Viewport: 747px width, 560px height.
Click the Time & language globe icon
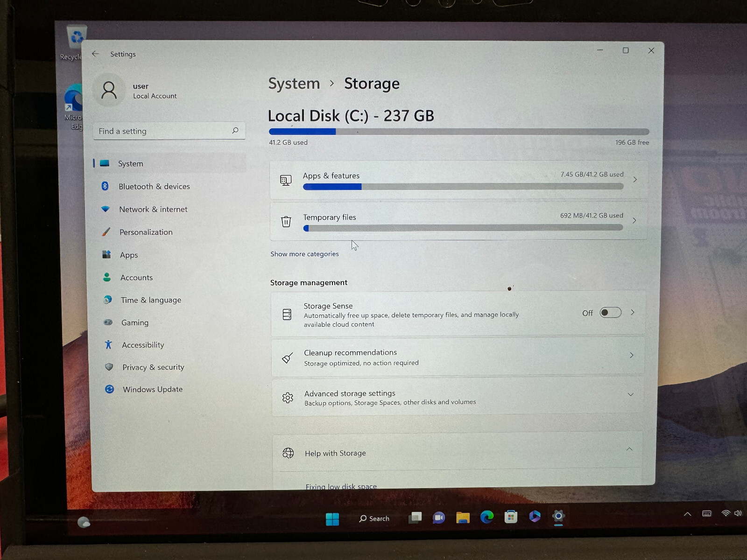(x=108, y=300)
